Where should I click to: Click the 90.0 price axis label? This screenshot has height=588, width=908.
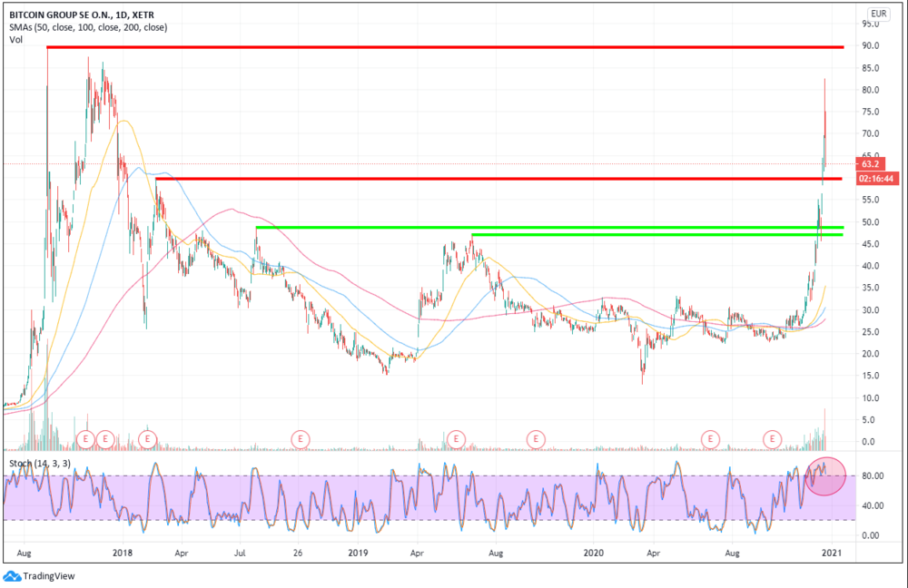tap(871, 45)
